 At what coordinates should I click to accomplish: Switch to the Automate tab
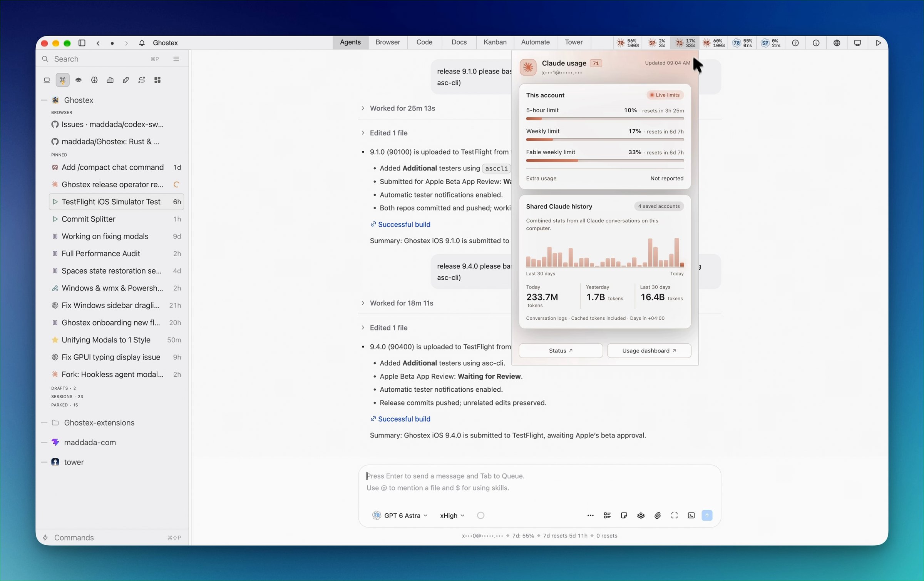click(535, 42)
